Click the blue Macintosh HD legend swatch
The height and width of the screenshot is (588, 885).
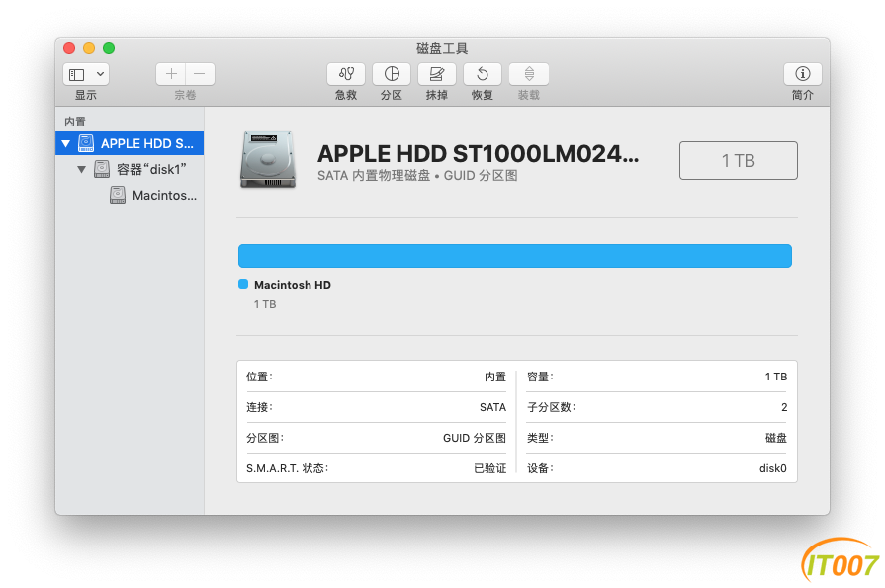pos(243,284)
